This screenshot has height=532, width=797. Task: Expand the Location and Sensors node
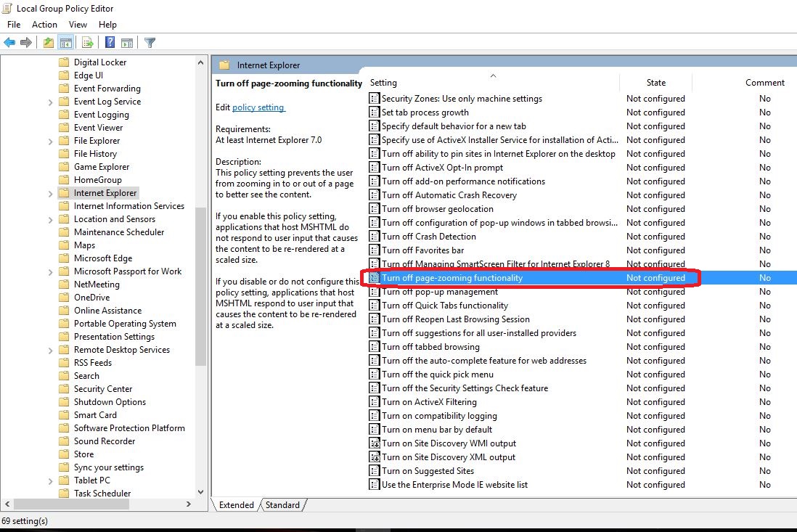pos(50,219)
